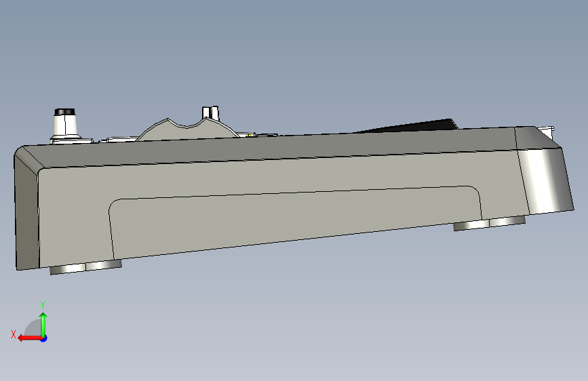Viewport: 588px width, 381px height.
Task: Click the green Y axis arrow of the triad
Action: pos(43,325)
